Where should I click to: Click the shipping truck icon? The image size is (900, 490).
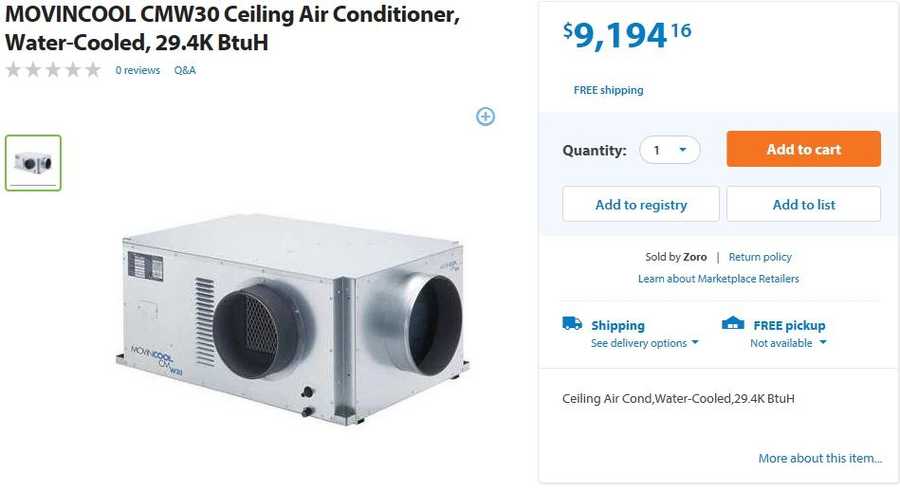click(572, 324)
